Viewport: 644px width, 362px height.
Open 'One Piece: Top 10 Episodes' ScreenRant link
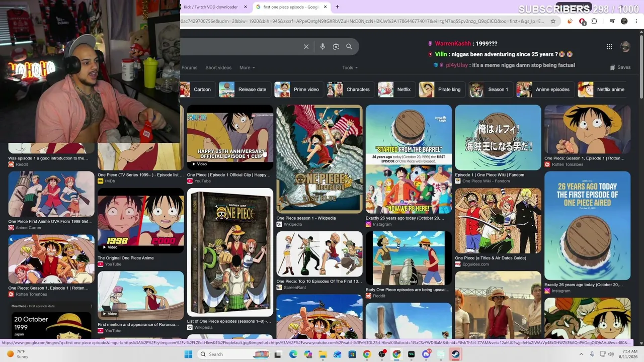click(319, 282)
